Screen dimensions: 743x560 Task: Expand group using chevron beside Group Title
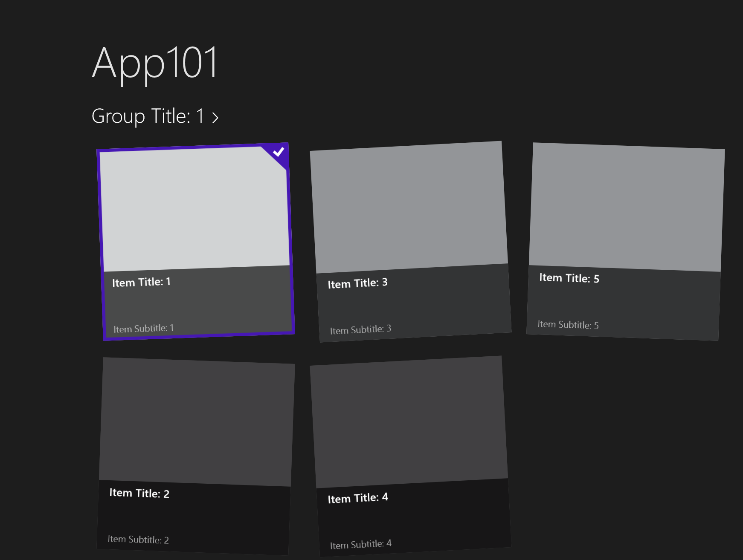tap(215, 118)
